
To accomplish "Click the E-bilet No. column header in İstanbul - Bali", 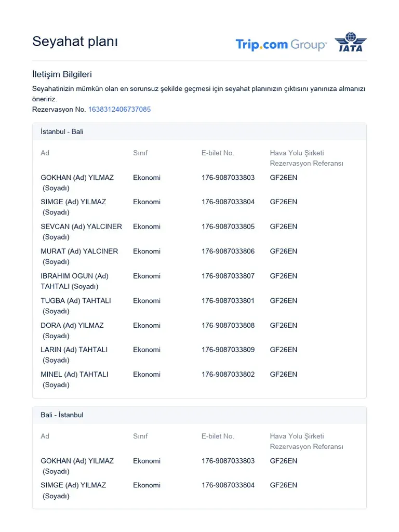I will click(218, 153).
